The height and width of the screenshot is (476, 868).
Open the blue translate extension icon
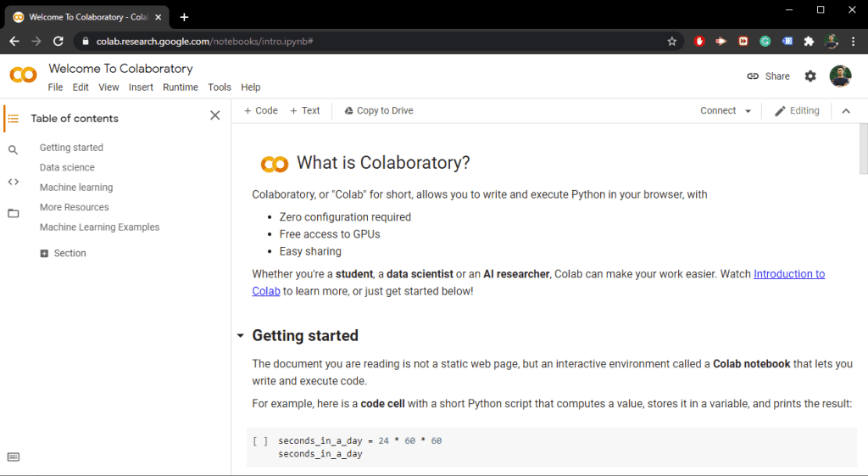click(x=787, y=42)
